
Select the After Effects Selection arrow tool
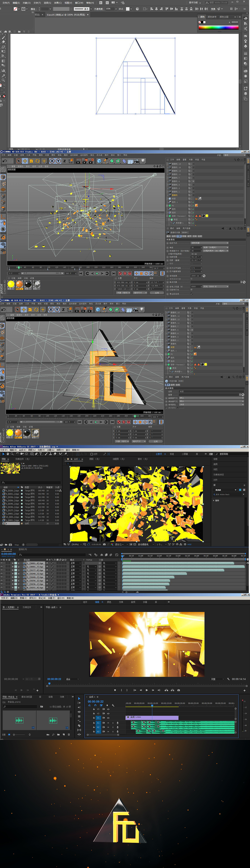tap(3, 454)
